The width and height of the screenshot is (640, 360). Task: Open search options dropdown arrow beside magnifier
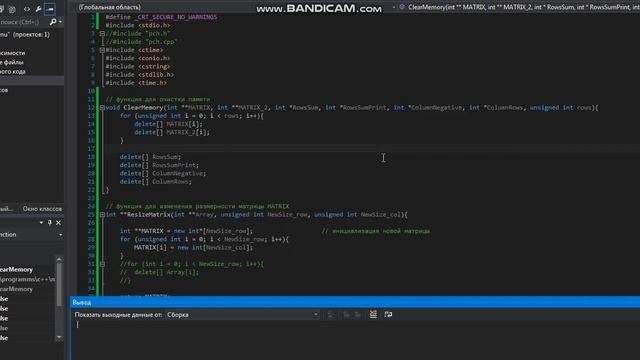[x=60, y=22]
